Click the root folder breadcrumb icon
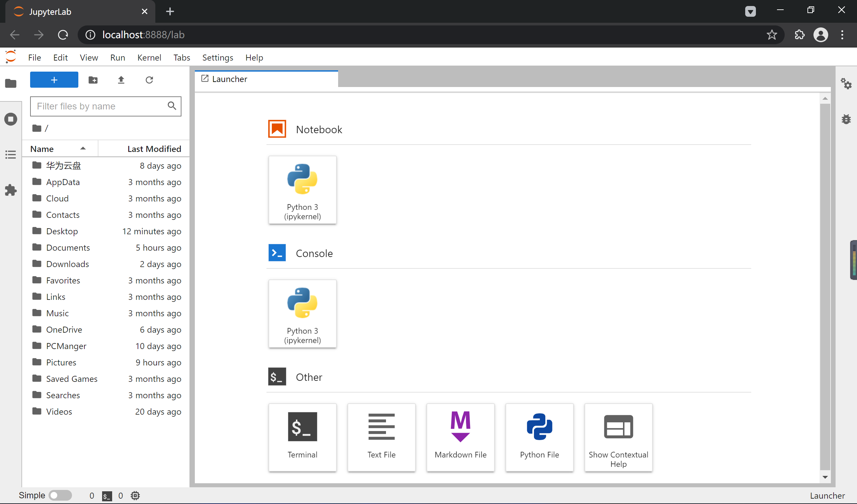857x504 pixels. click(x=37, y=129)
